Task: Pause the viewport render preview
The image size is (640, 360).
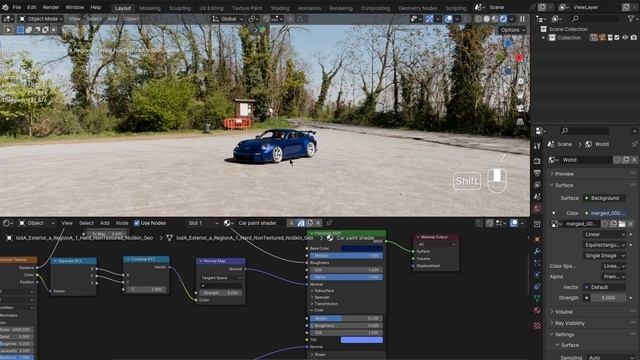Action: (x=522, y=19)
